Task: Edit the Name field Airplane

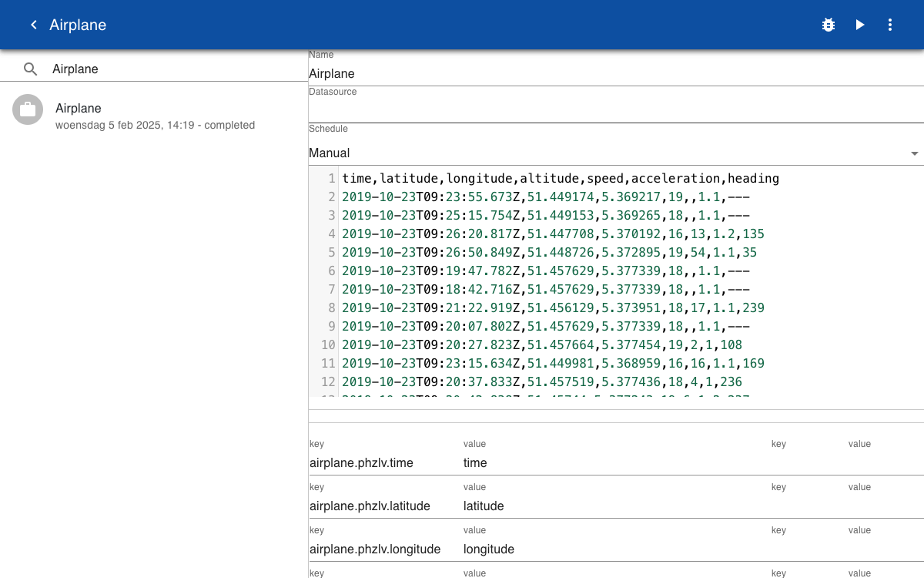Action: pyautogui.click(x=616, y=74)
